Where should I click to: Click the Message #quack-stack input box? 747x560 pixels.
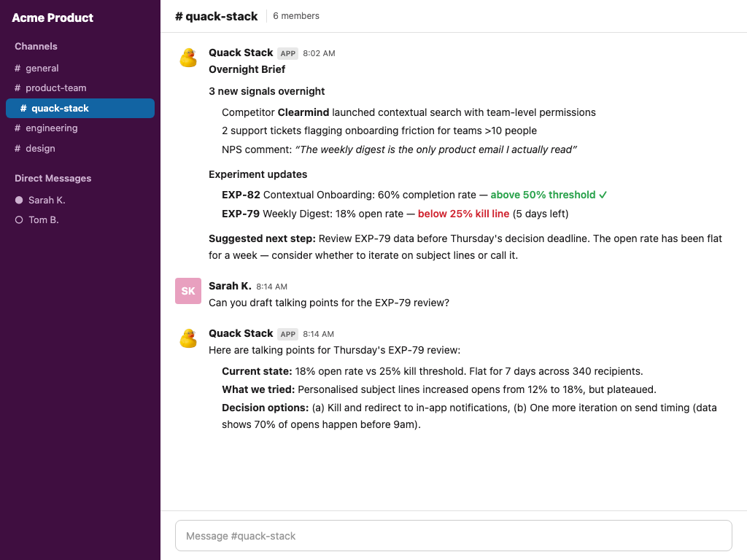(452, 535)
